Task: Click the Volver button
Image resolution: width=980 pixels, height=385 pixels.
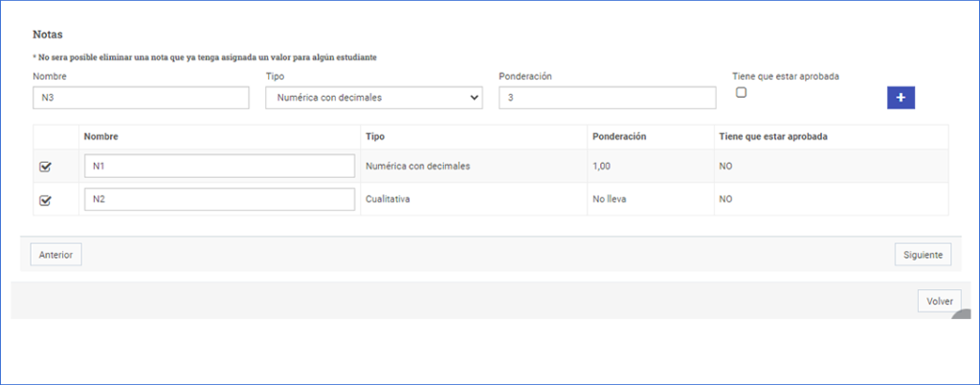Action: tap(939, 301)
